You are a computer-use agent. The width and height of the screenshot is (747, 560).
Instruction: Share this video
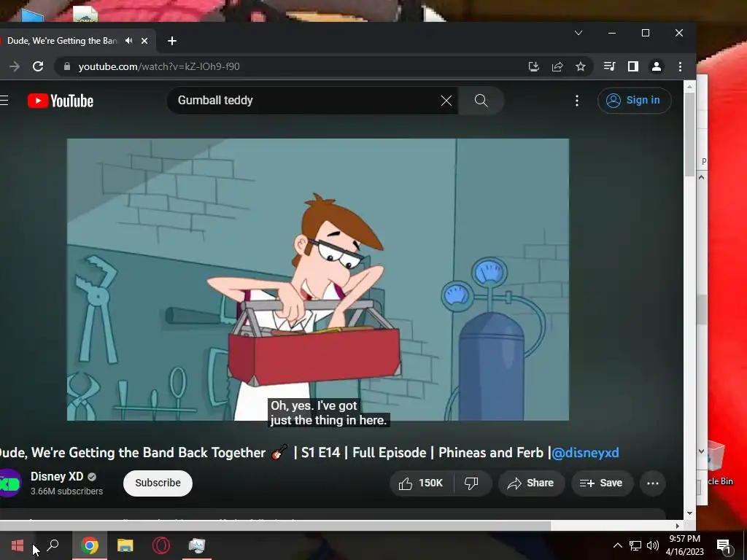pyautogui.click(x=531, y=483)
